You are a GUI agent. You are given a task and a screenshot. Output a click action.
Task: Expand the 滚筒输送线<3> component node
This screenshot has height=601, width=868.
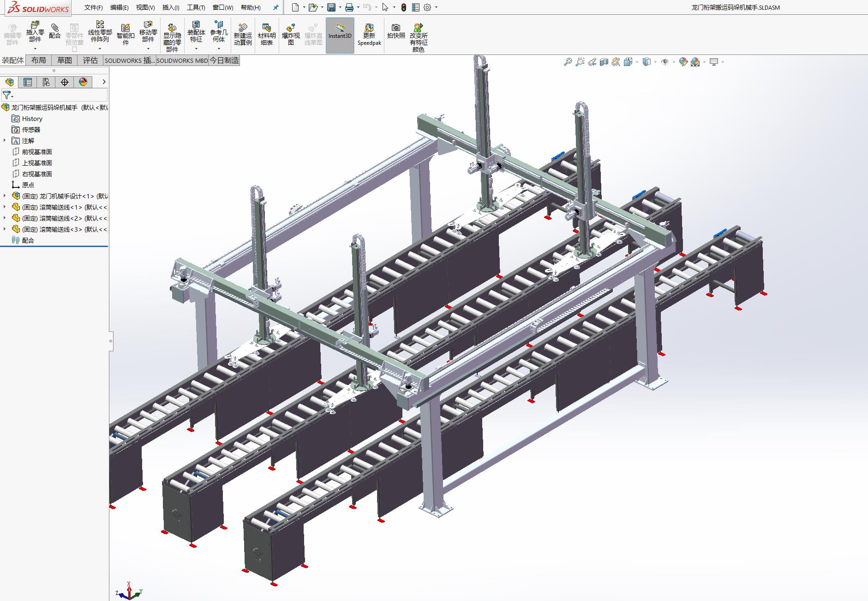pos(5,229)
